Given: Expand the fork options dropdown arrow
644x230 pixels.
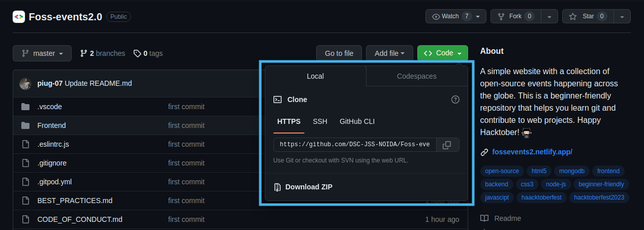Looking at the screenshot, I should click(548, 16).
